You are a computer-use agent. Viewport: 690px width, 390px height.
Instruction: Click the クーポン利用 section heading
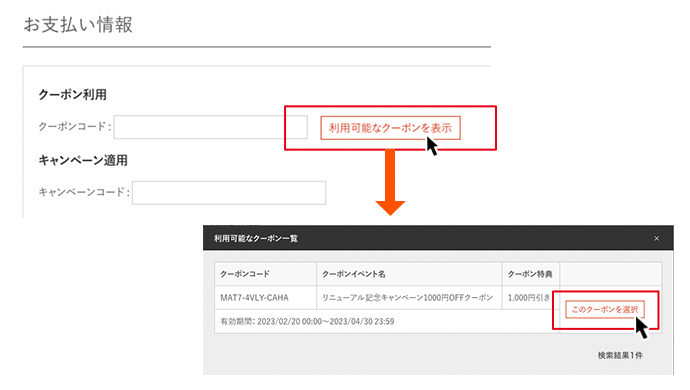[x=73, y=95]
